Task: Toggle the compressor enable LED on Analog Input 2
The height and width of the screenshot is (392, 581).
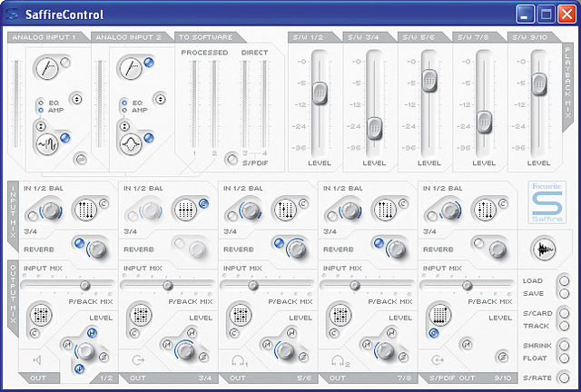Action: (149, 63)
